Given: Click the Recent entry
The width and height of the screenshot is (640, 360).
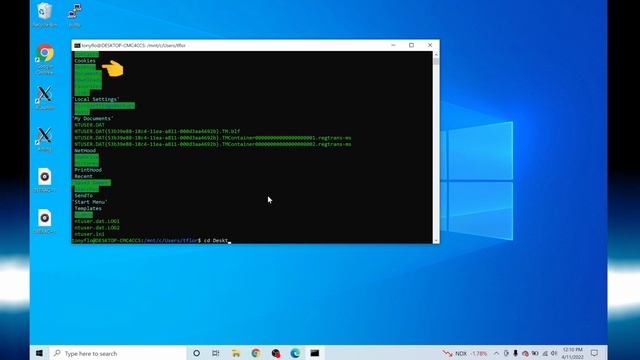Looking at the screenshot, I should [x=83, y=176].
